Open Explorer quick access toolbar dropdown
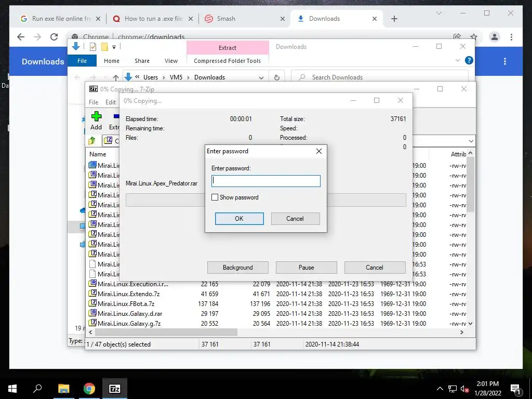 [114, 47]
